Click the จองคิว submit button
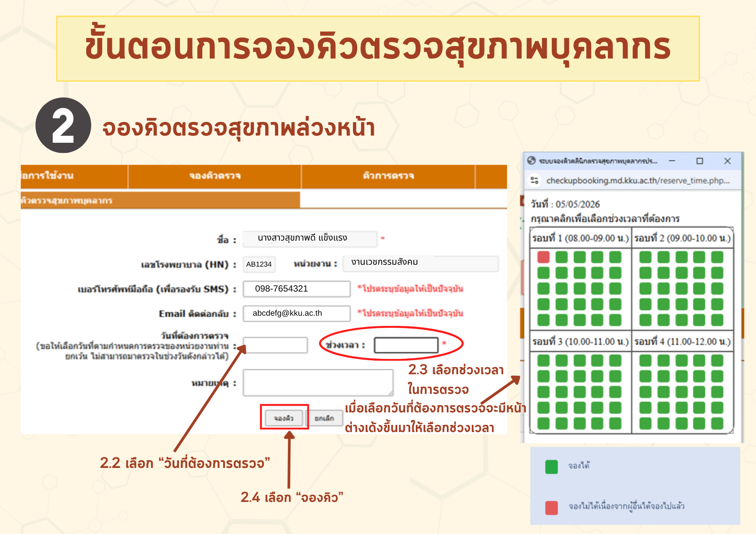This screenshot has width=756, height=534. click(284, 418)
